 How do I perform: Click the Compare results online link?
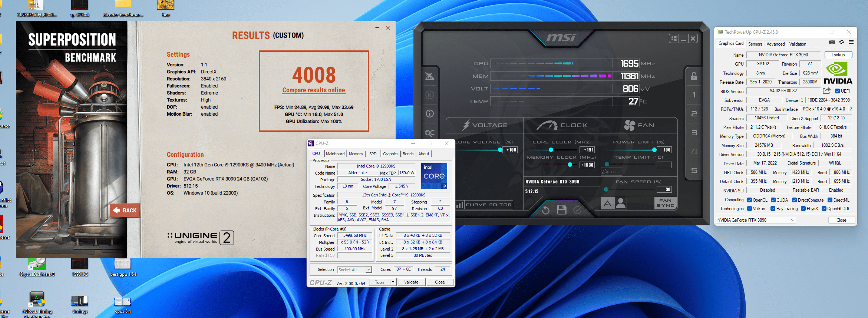pyautogui.click(x=314, y=90)
